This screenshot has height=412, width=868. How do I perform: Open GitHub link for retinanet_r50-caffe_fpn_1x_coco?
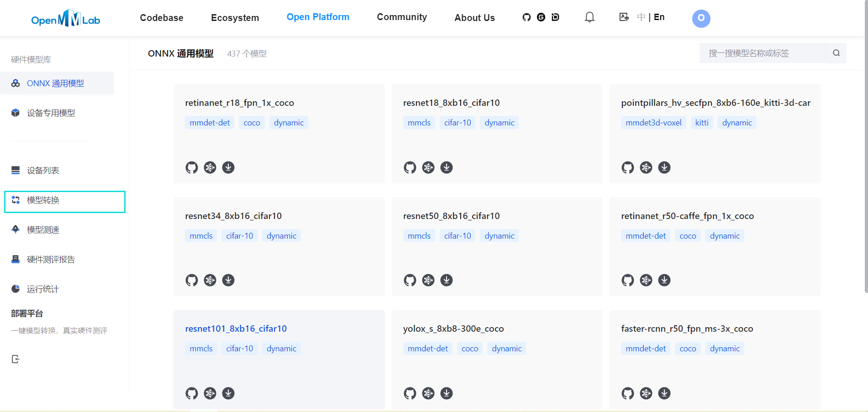[628, 280]
